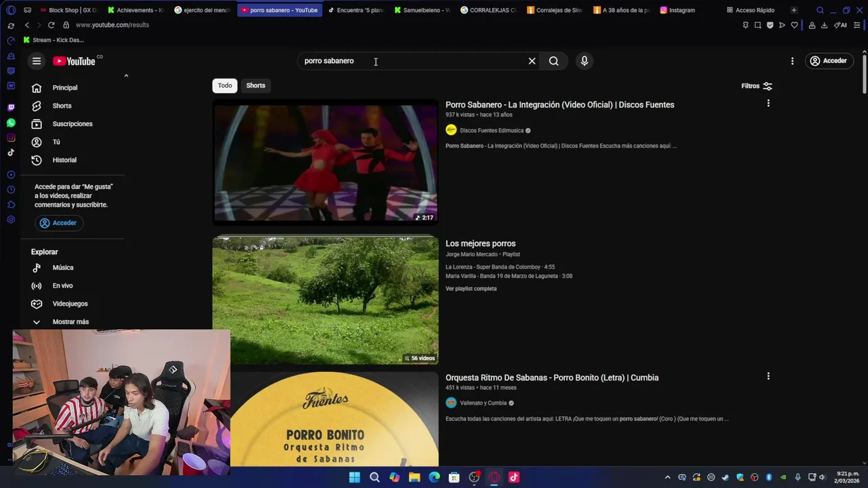This screenshot has height=488, width=868.
Task: Open options menu for La Integración video
Action: coord(768,103)
